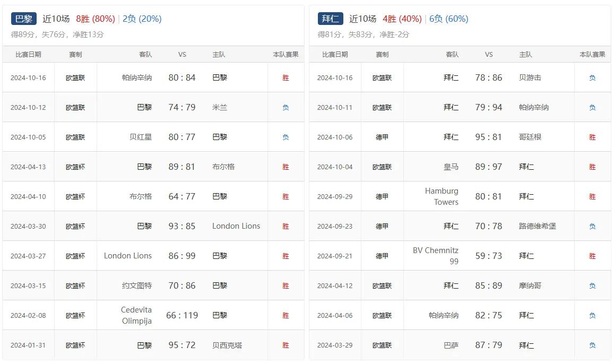Select away team Hamburg Towers
The height and width of the screenshot is (364, 614).
[x=442, y=196]
